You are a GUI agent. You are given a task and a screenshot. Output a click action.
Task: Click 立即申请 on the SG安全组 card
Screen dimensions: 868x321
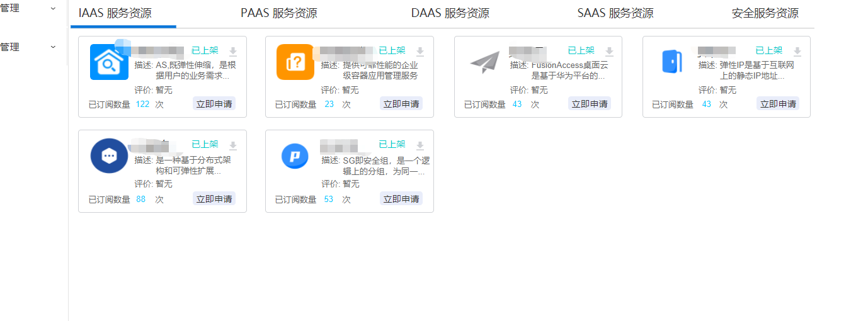click(401, 199)
